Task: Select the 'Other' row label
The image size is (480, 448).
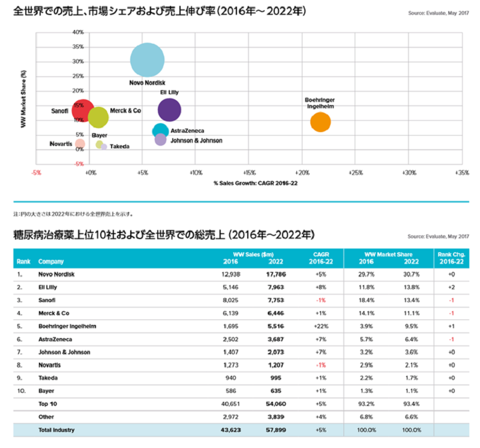Action: point(46,417)
